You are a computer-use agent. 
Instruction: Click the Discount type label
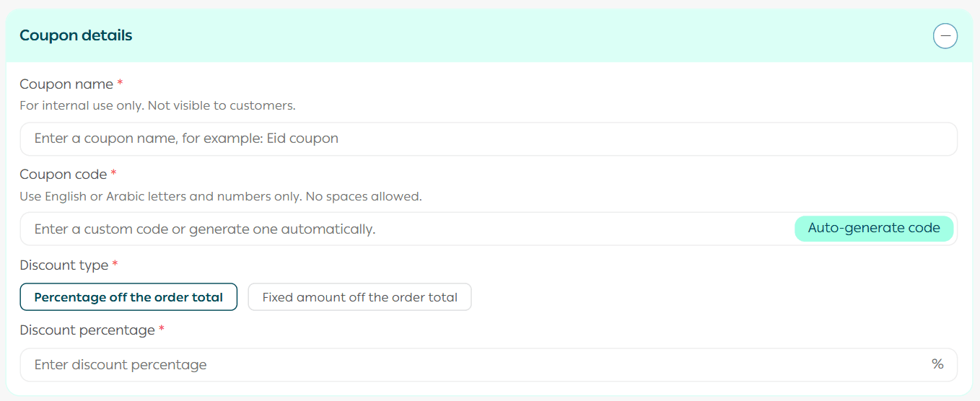64,265
